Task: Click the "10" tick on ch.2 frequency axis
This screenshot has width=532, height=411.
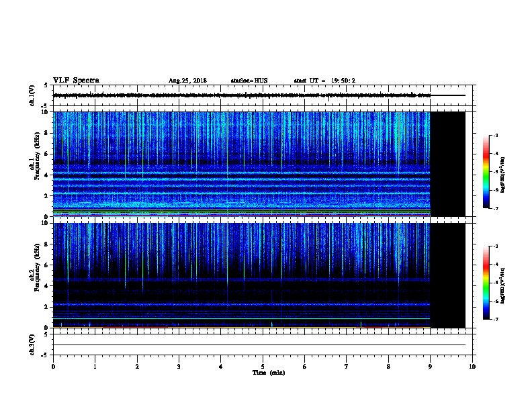Action: [46, 223]
